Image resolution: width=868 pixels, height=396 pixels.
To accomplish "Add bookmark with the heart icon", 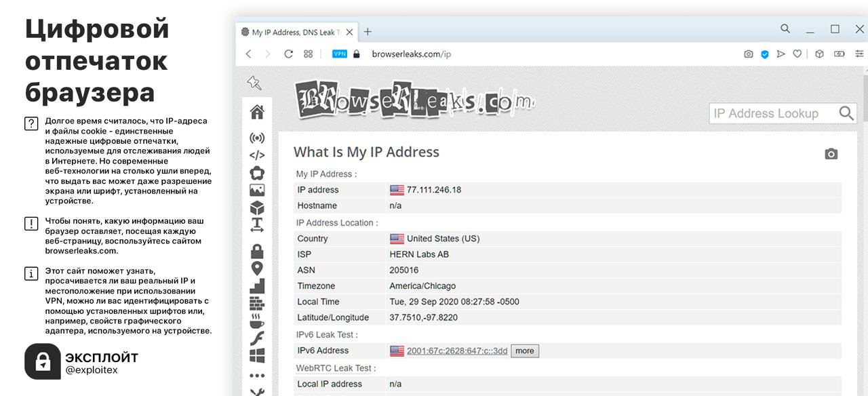I will click(x=797, y=54).
